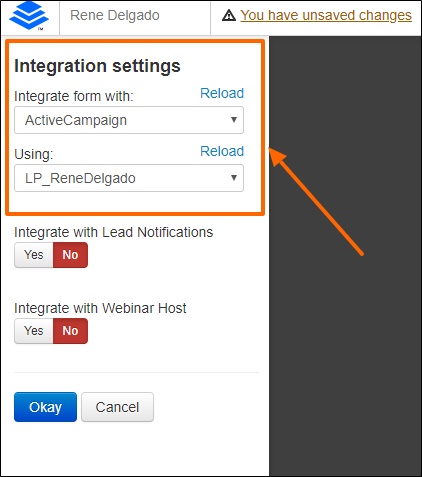
Task: Click the Rene Delgado page name
Action: (115, 15)
